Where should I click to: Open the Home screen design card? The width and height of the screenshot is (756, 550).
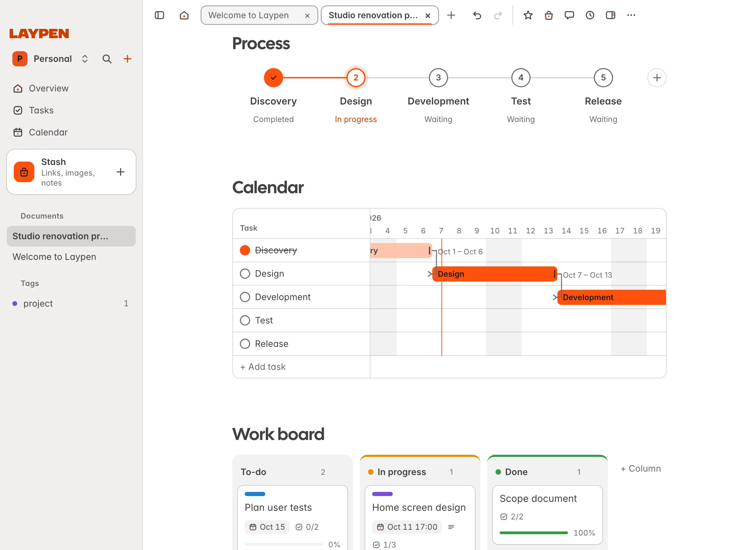pos(420,517)
